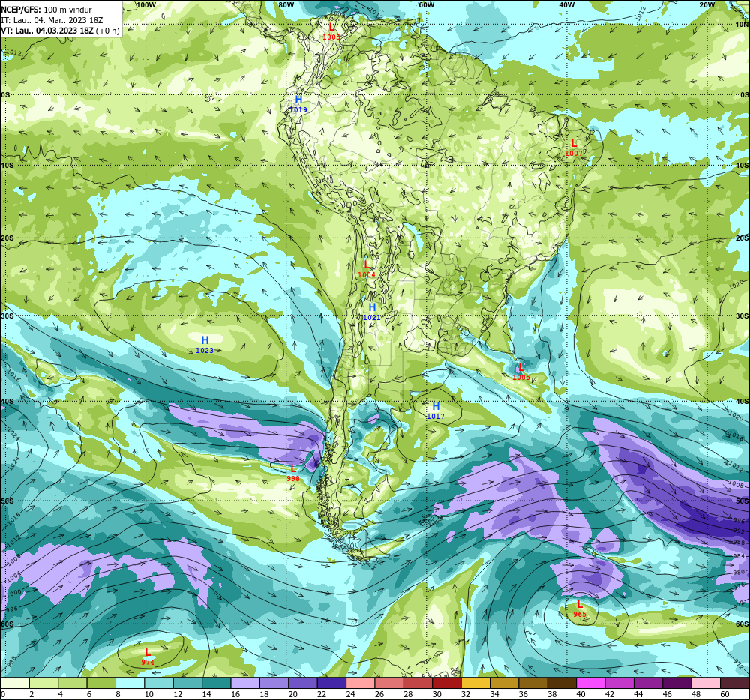Click the low pressure label L 974
This screenshot has width=750, height=700.
click(148, 657)
